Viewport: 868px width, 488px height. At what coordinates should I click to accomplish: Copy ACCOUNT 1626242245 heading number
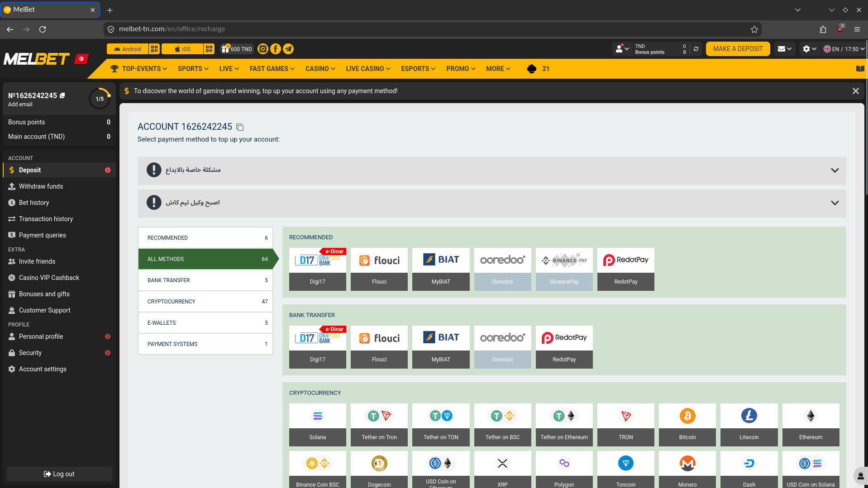pyautogui.click(x=240, y=127)
